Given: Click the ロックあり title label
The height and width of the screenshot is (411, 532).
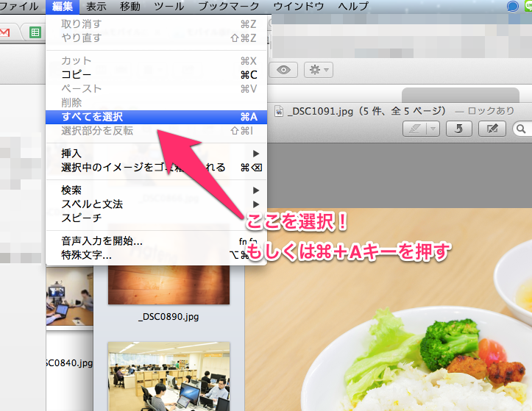Looking at the screenshot, I should [491, 111].
